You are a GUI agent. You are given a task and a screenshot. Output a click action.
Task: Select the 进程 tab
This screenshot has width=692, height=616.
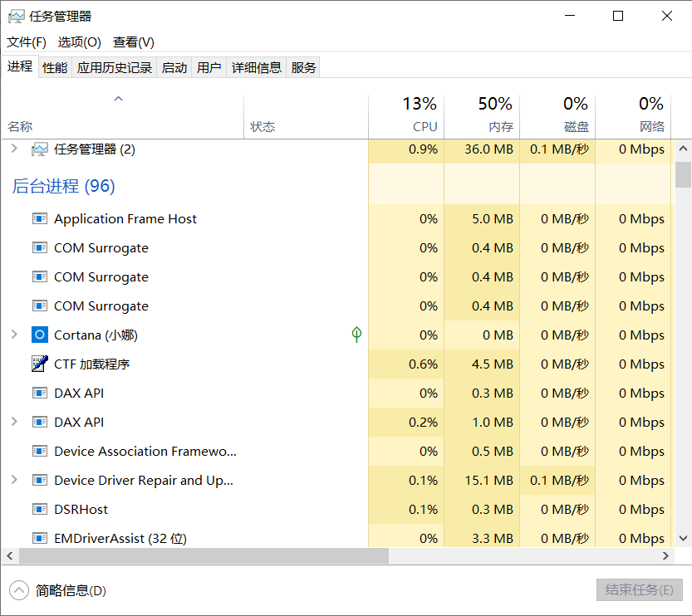[20, 66]
